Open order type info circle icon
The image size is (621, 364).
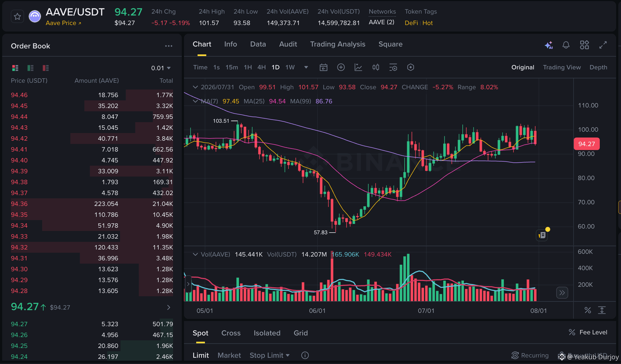305,355
